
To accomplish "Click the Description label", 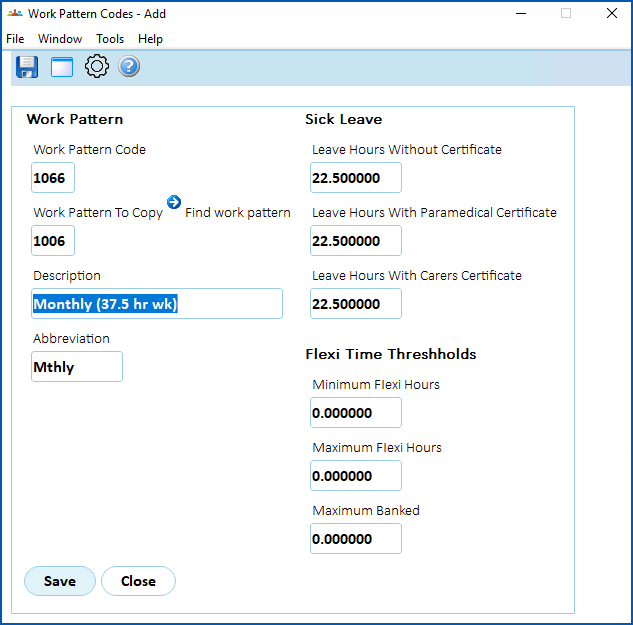I will [x=67, y=276].
